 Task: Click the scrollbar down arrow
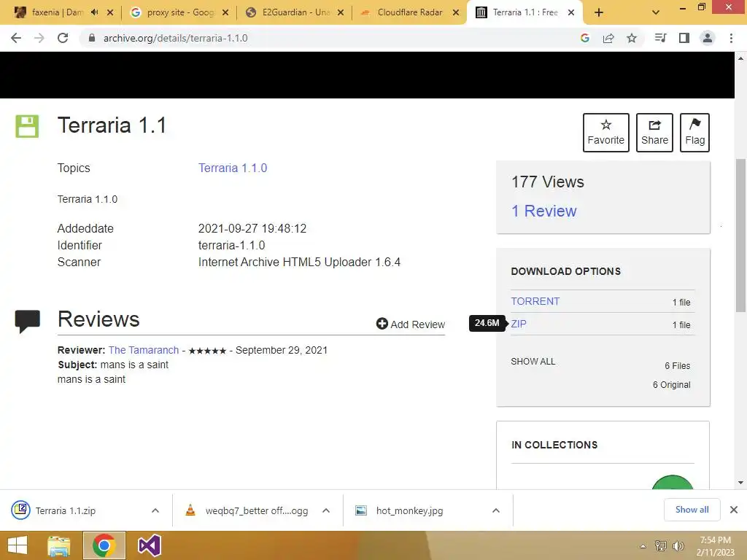(x=740, y=483)
